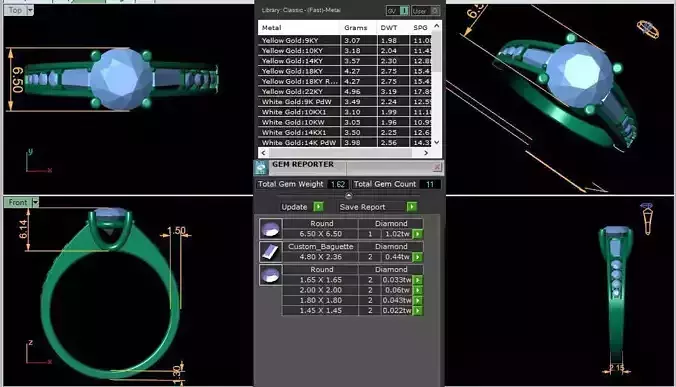
Task: Click the green arrow on the 0.022tw row
Action: 417,311
